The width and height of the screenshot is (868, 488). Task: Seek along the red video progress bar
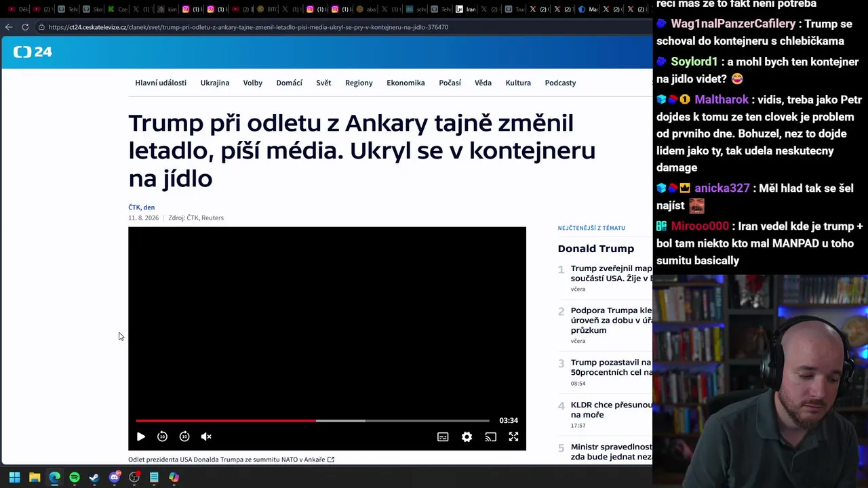pos(312,421)
